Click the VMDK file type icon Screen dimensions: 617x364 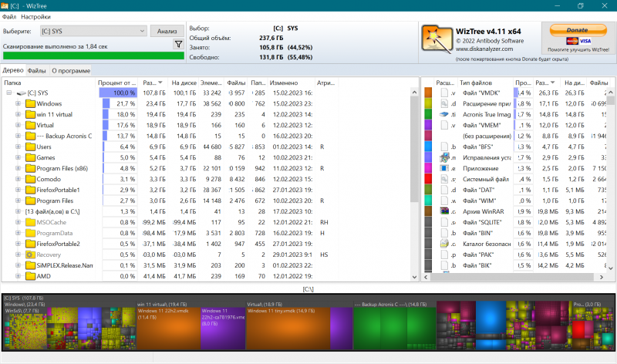(444, 93)
